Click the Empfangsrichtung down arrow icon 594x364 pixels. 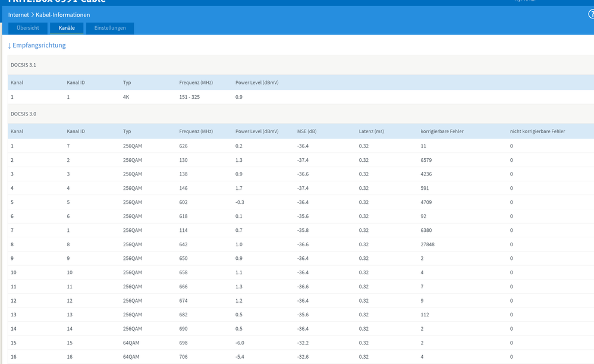(10, 46)
